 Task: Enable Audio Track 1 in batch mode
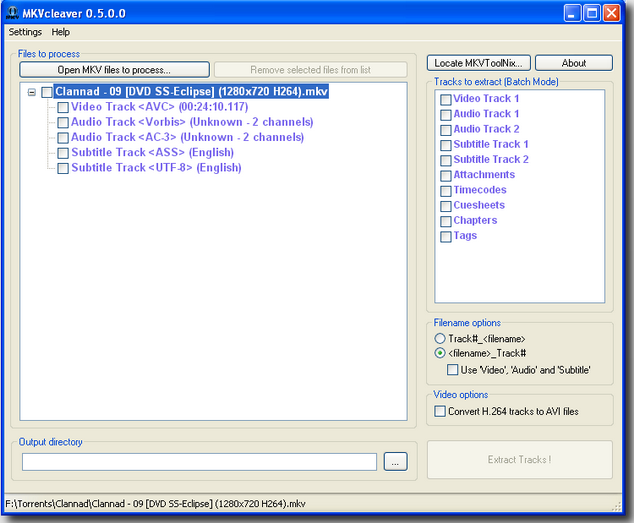[x=446, y=115]
